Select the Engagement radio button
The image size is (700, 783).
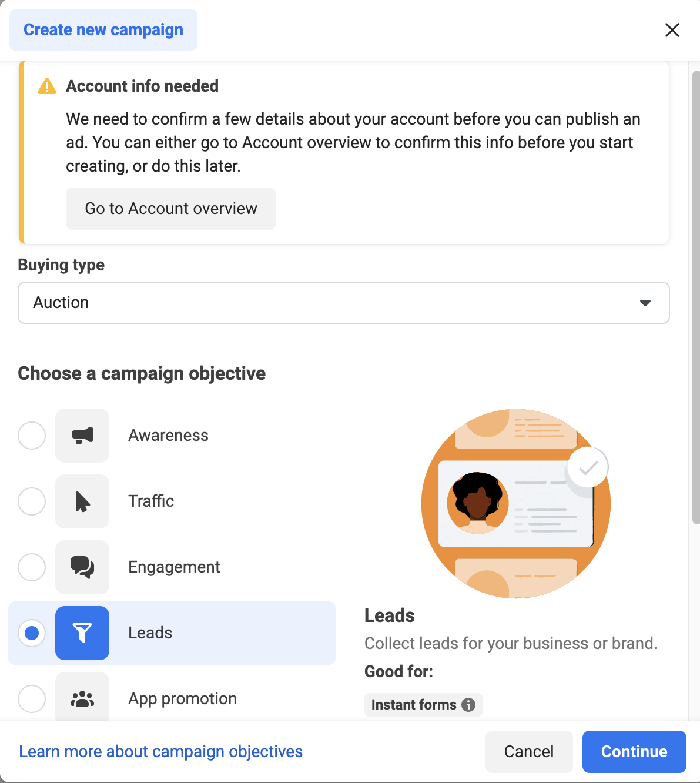32,567
